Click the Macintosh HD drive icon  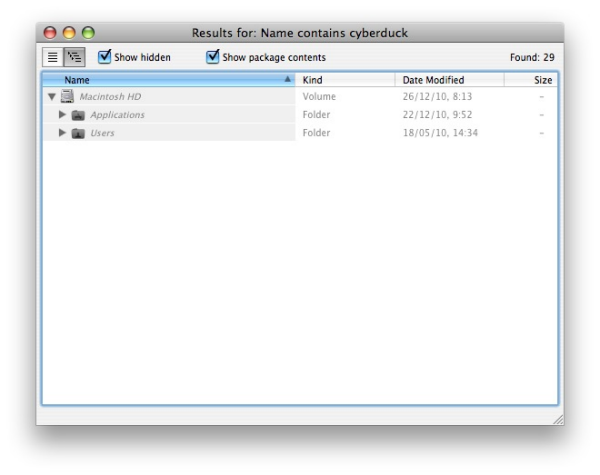click(67, 96)
